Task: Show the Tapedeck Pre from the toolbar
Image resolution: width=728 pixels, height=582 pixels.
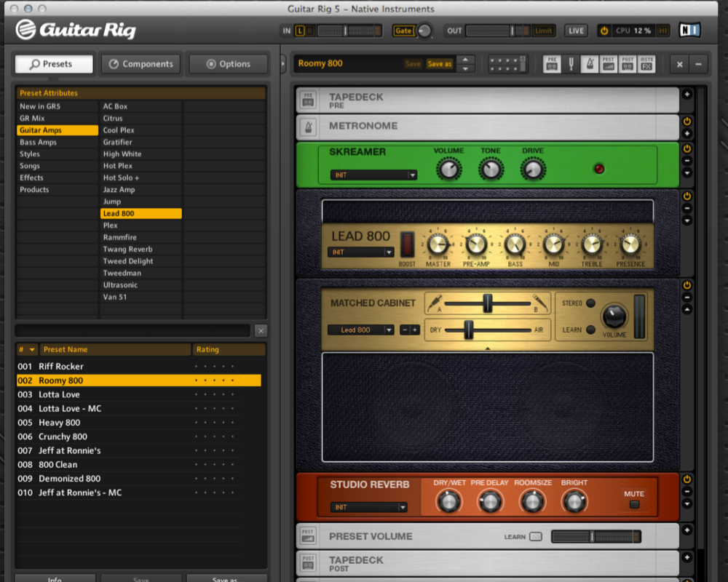Action: point(552,63)
